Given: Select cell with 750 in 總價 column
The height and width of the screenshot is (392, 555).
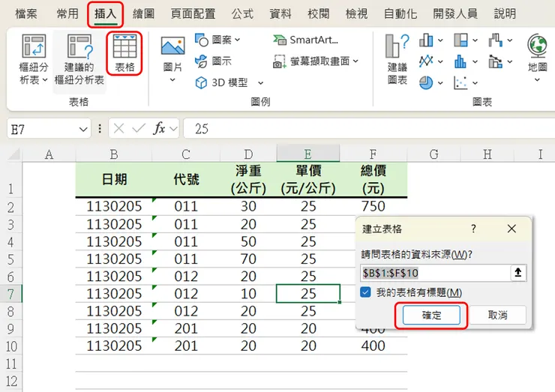Looking at the screenshot, I should [373, 206].
